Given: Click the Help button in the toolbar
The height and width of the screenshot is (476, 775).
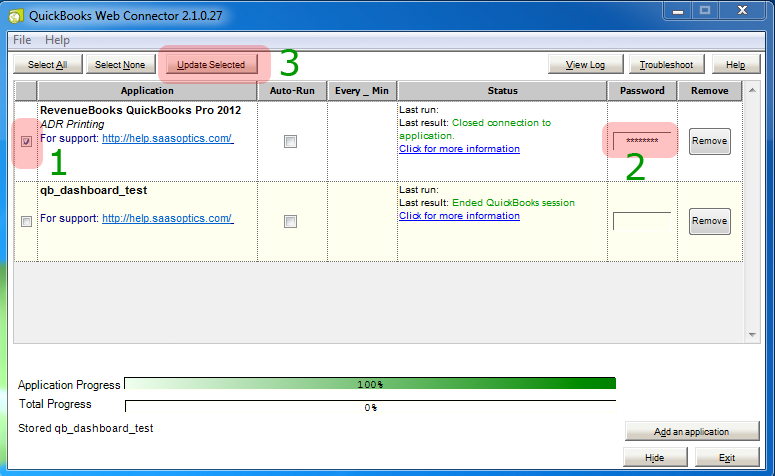Looking at the screenshot, I should (x=735, y=65).
